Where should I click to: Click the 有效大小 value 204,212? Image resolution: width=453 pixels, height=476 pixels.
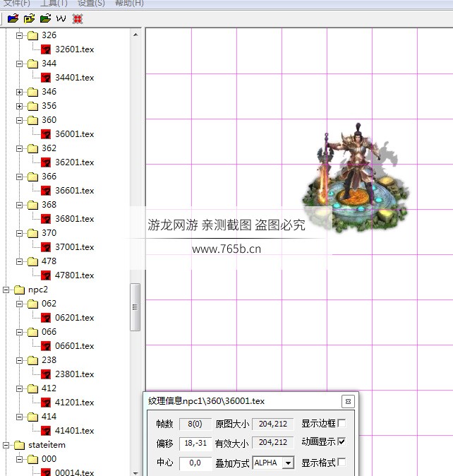pyautogui.click(x=273, y=442)
